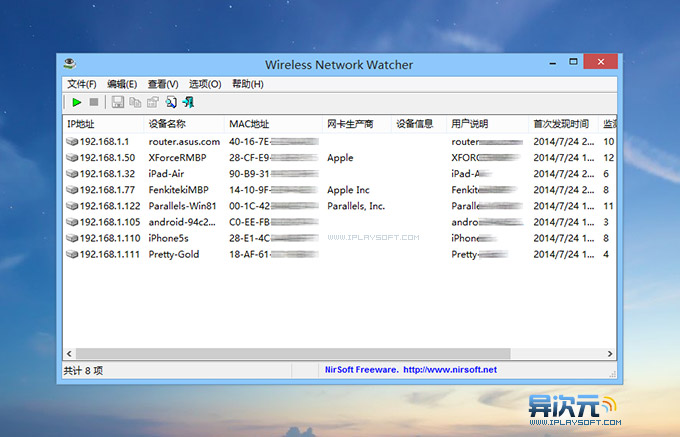This screenshot has height=437, width=680.
Task: Click the save floppy disk toolbar icon
Action: tap(118, 102)
